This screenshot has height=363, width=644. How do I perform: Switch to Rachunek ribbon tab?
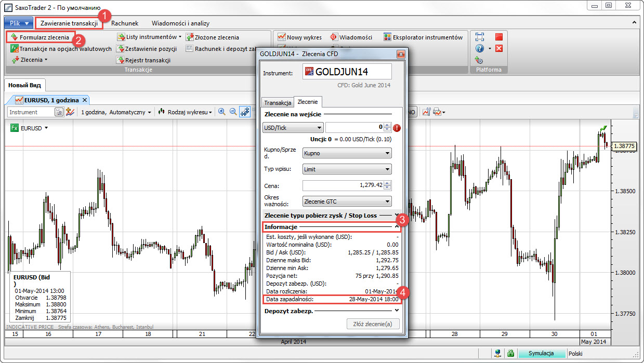click(x=125, y=23)
